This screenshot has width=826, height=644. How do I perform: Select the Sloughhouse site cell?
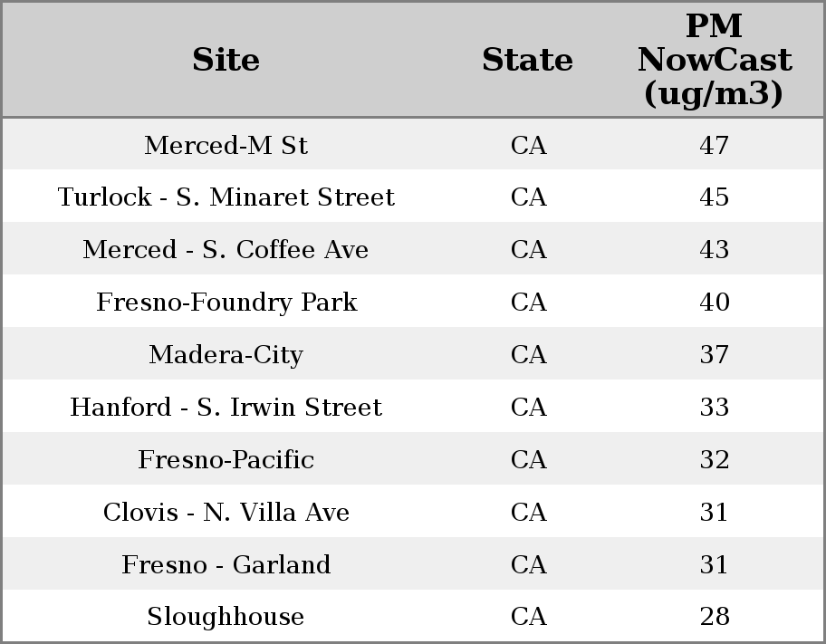click(x=226, y=617)
